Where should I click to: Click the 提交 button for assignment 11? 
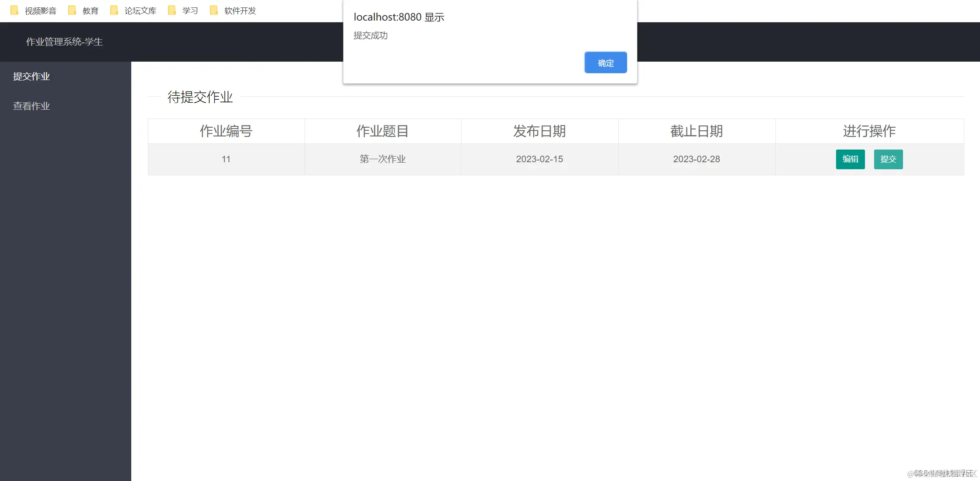pyautogui.click(x=888, y=159)
